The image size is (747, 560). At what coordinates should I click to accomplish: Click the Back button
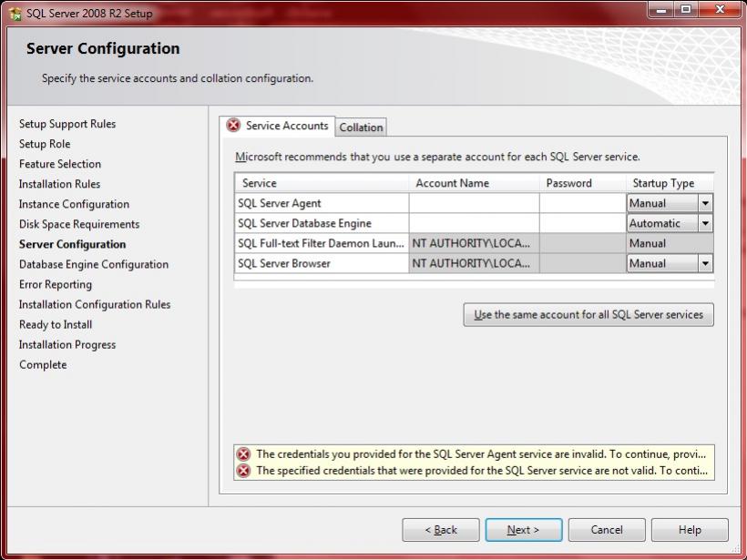[441, 530]
